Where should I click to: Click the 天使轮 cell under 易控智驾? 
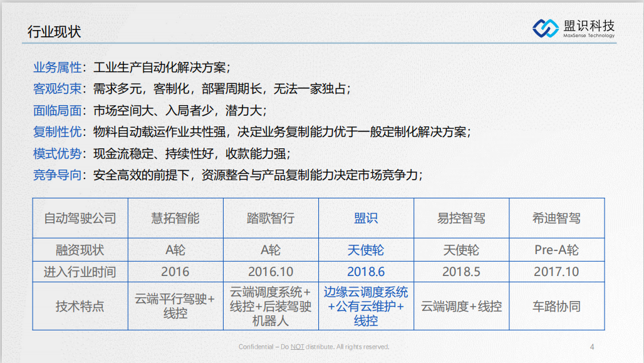tap(461, 250)
